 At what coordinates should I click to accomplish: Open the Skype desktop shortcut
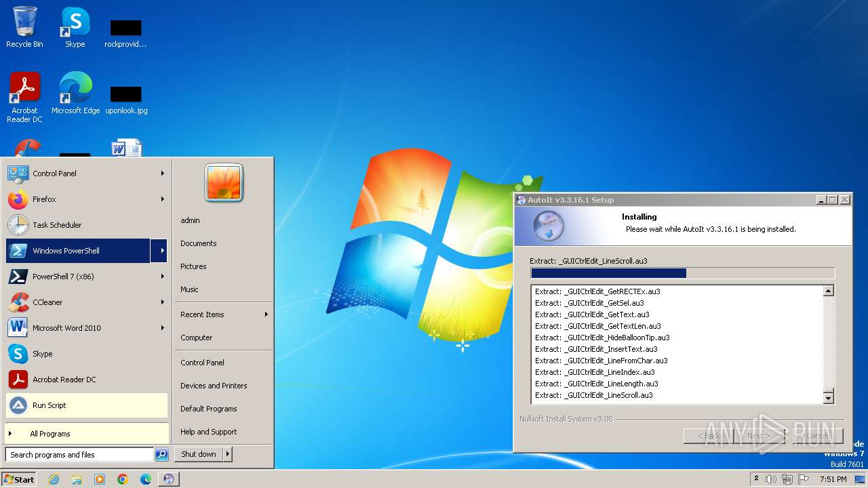(x=75, y=27)
